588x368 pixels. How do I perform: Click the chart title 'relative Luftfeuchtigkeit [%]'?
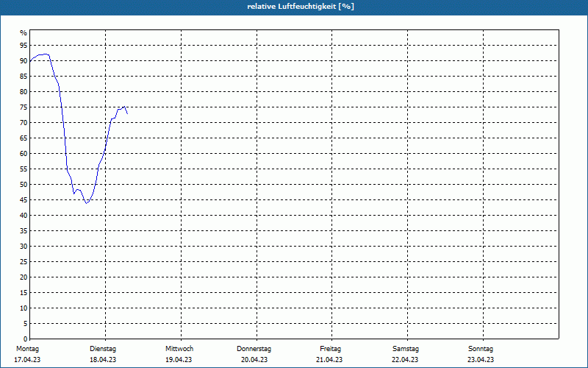(301, 7)
